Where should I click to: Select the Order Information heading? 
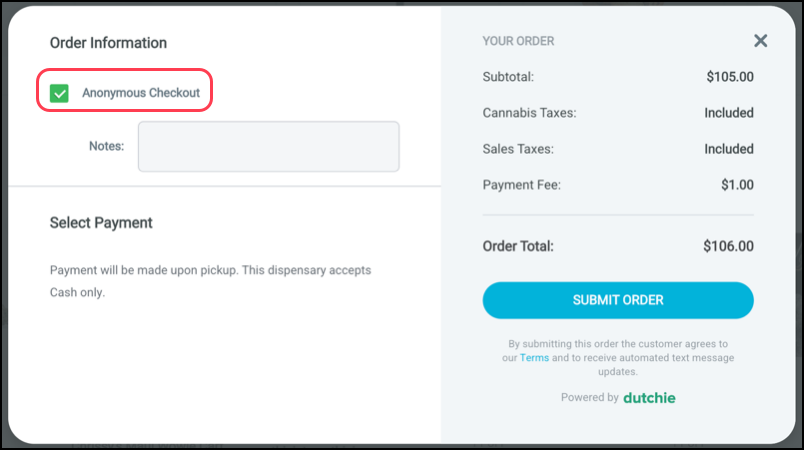108,43
